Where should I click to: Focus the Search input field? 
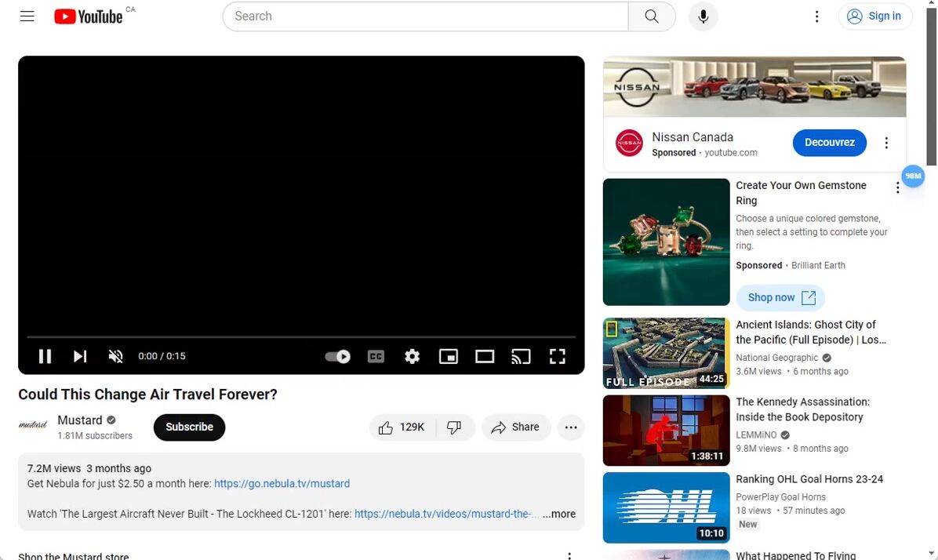click(x=425, y=16)
